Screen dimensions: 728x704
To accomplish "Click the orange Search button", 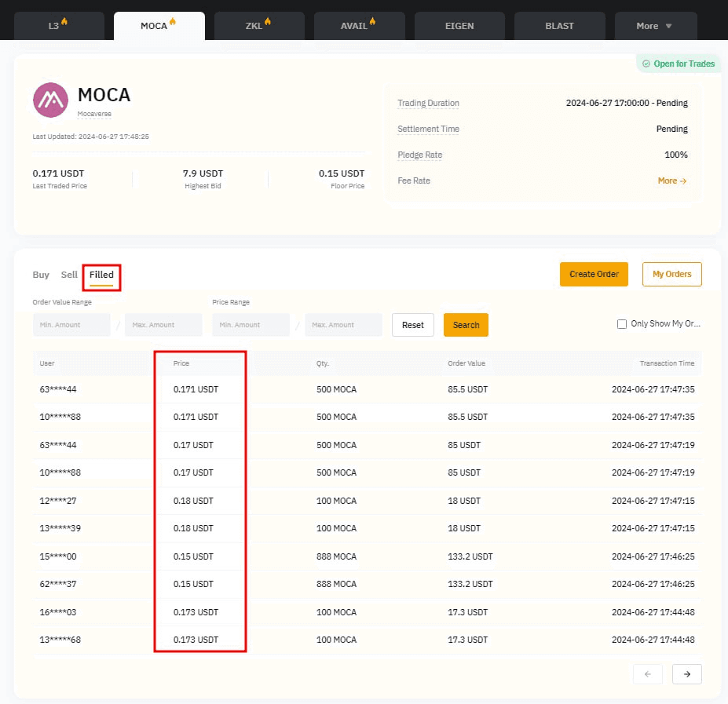I will pos(466,325).
